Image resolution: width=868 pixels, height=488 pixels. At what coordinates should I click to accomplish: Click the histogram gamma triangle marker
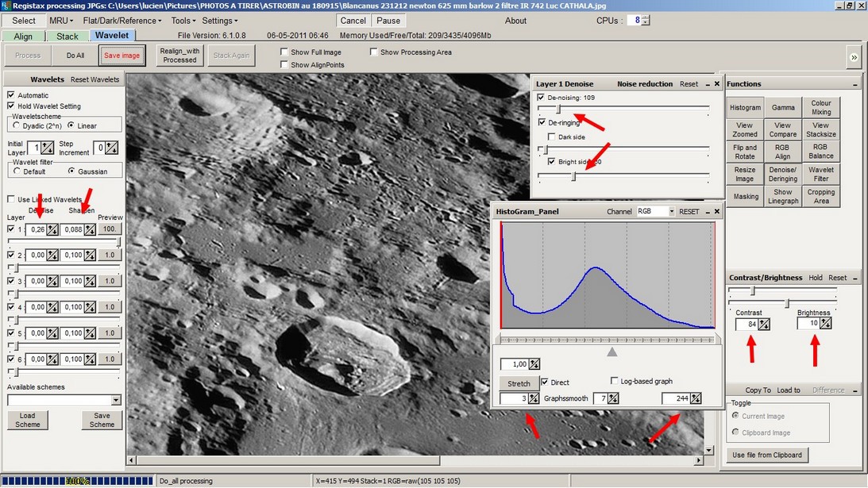coord(611,352)
